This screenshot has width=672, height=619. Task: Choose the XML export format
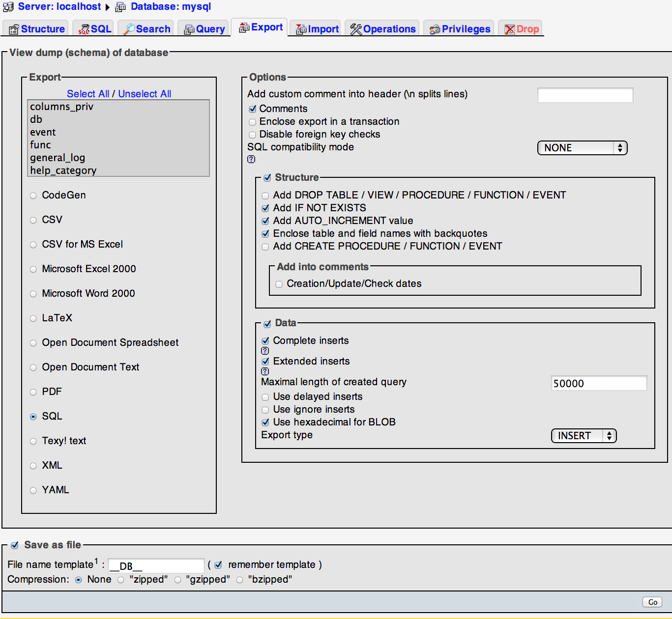click(33, 466)
